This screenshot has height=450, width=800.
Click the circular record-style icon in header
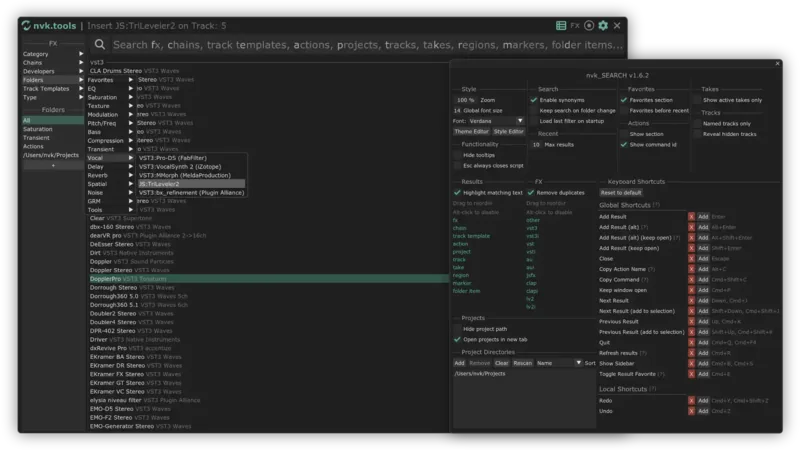(589, 25)
